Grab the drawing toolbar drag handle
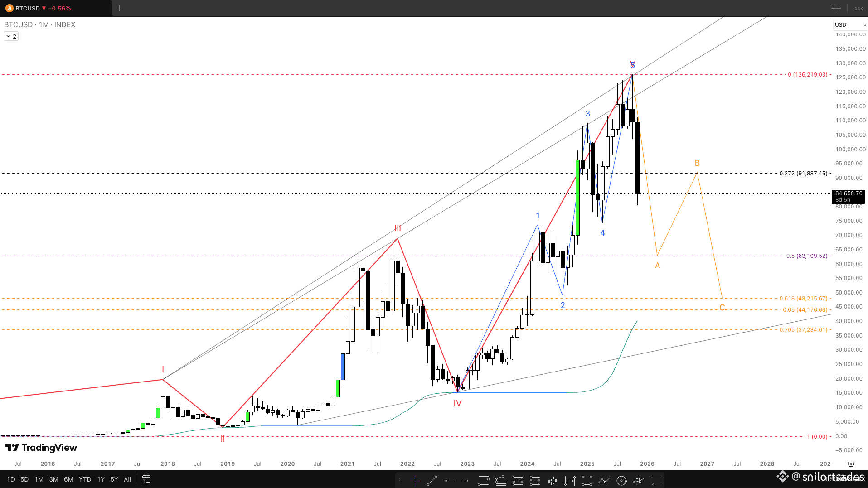The height and width of the screenshot is (488, 868). (401, 480)
